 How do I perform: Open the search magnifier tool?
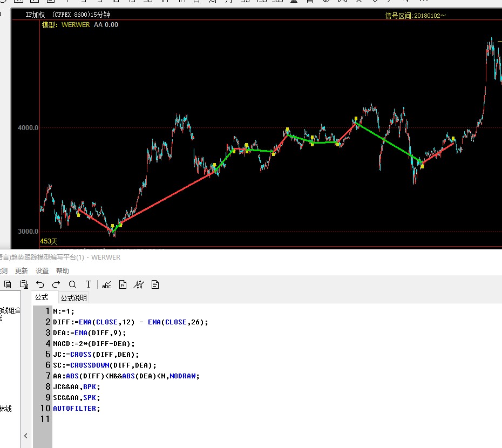[x=72, y=284]
